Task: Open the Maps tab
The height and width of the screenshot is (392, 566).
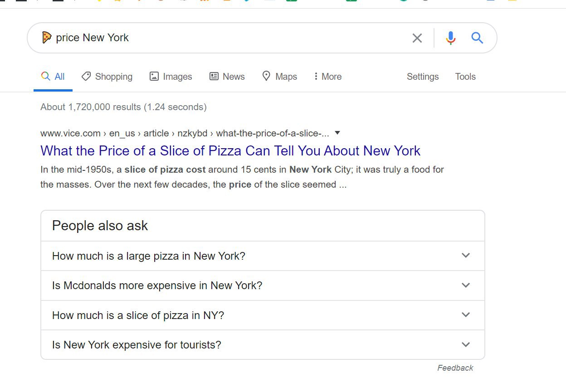Action: click(x=280, y=77)
